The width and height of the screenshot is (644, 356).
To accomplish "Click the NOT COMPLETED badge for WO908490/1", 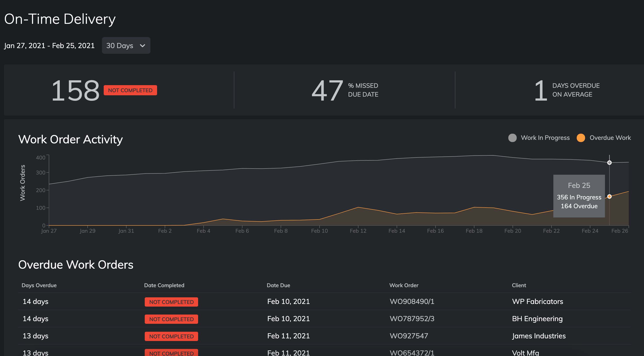I will coord(171,302).
